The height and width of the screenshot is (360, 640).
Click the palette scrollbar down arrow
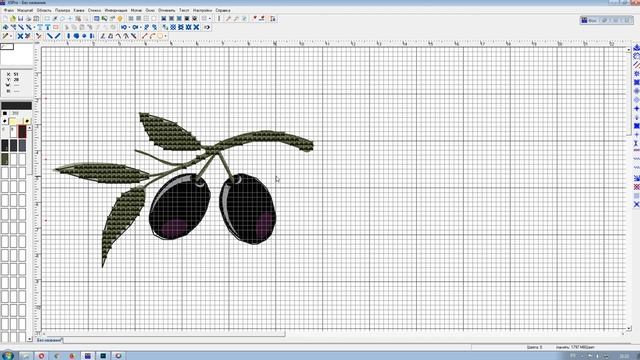coord(29,339)
